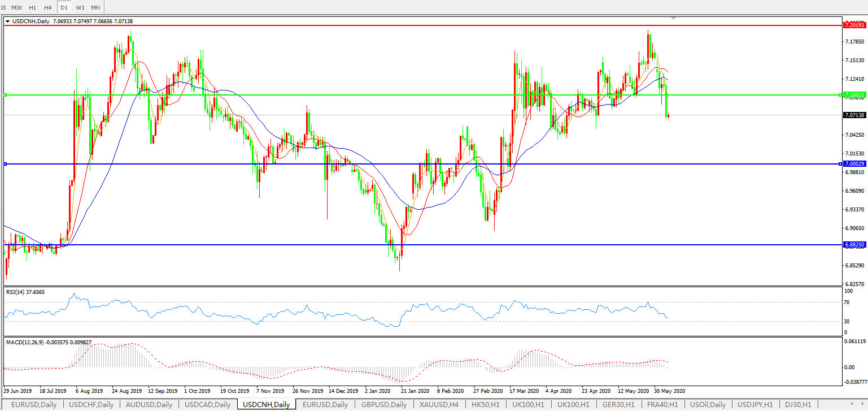The height and width of the screenshot is (411, 868).
Task: Click the tab scroll-right arrow at bottom right
Action: pos(862,405)
